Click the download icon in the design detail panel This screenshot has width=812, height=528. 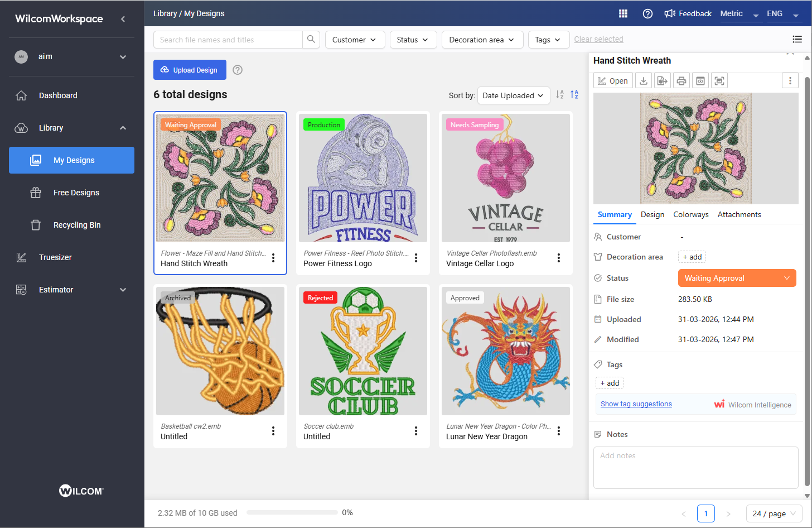click(644, 81)
